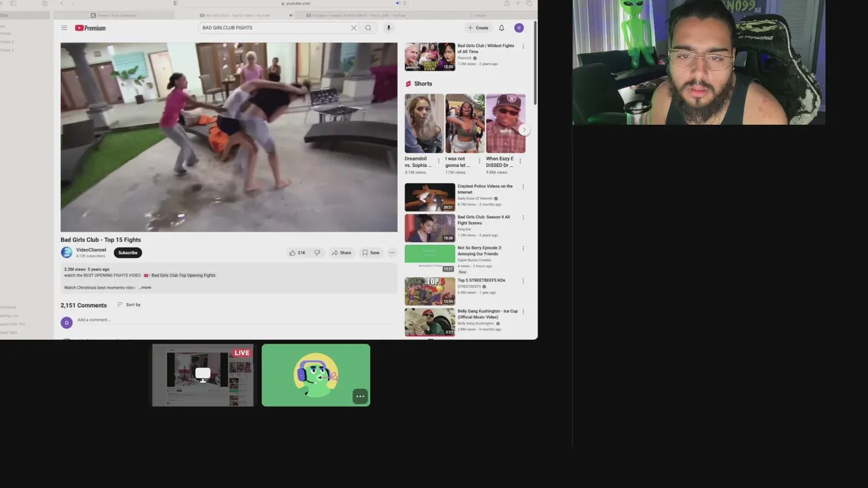Click the main video player
Image resolution: width=868 pixels, height=488 pixels.
[x=229, y=138]
